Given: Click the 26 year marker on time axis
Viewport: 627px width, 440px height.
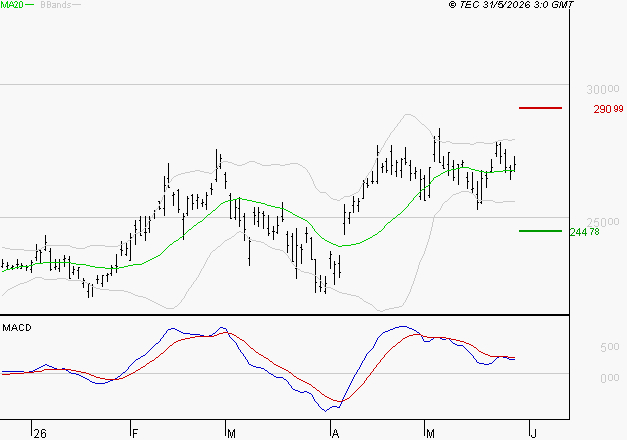Looking at the screenshot, I should 40,434.
